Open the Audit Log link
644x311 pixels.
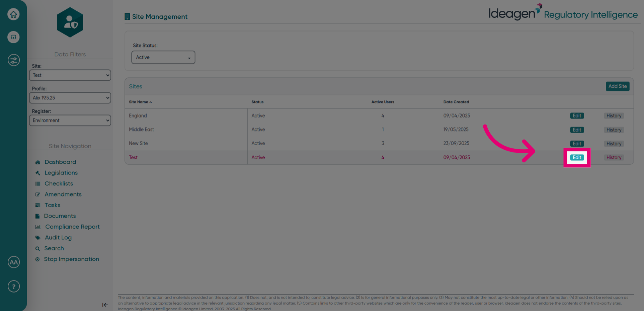(58, 238)
